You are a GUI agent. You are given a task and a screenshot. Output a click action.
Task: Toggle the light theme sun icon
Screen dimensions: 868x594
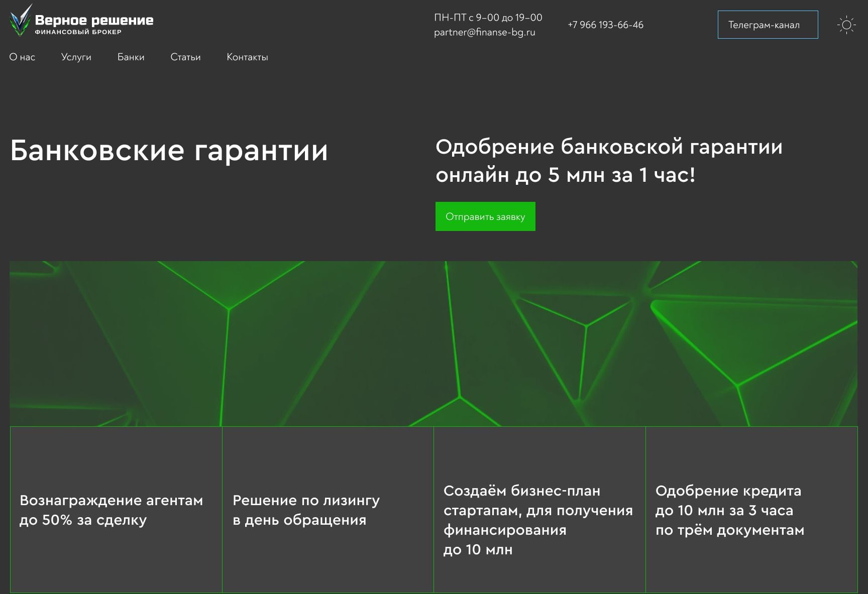tap(846, 25)
